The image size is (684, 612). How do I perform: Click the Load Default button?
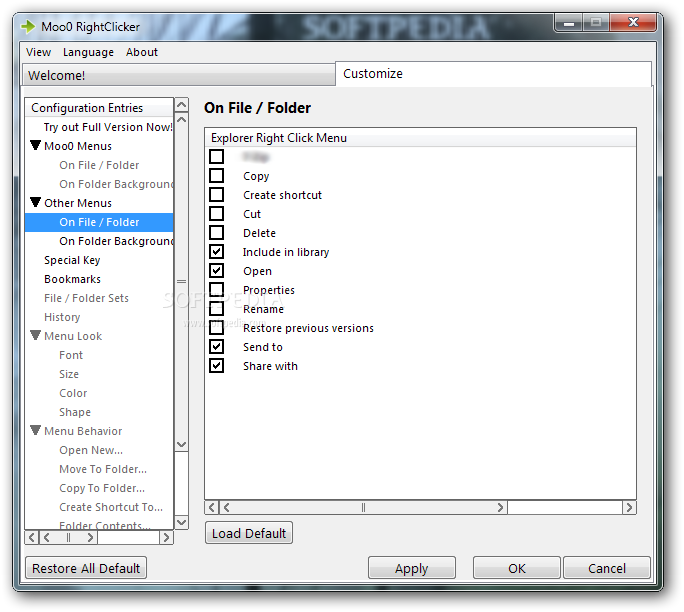pos(249,533)
